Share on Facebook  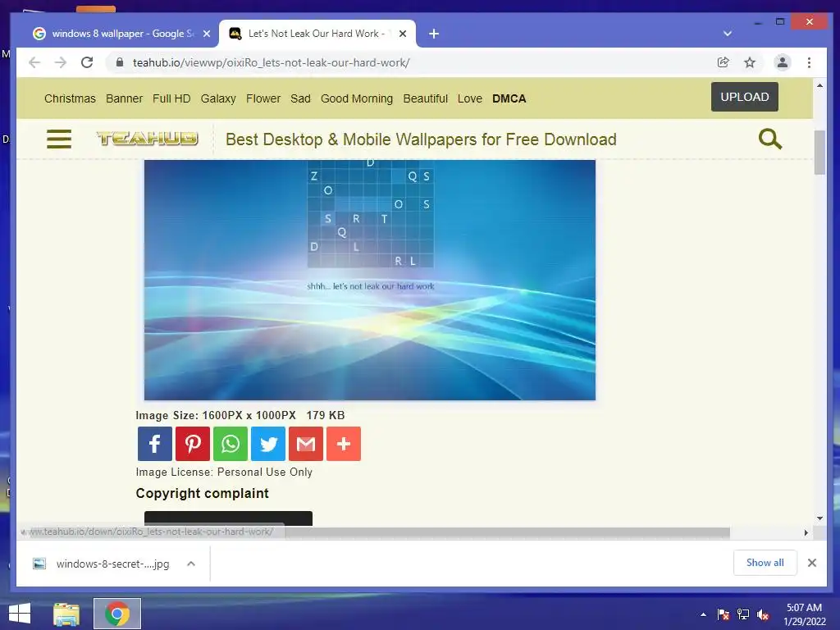click(x=155, y=444)
